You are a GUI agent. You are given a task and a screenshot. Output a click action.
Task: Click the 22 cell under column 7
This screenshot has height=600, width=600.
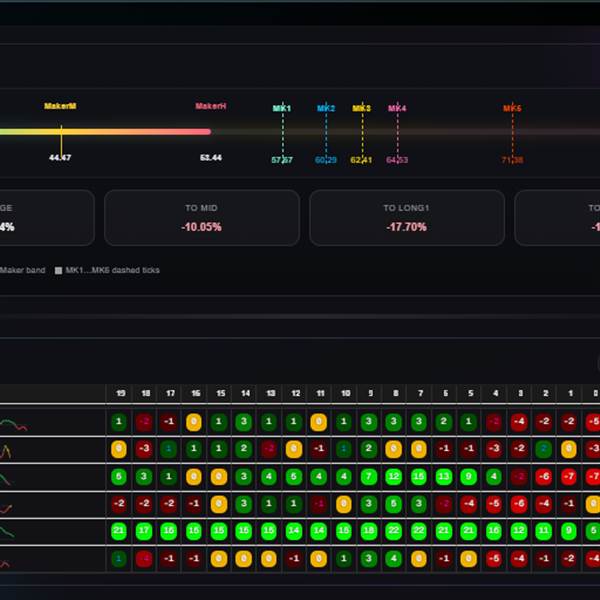[419, 531]
